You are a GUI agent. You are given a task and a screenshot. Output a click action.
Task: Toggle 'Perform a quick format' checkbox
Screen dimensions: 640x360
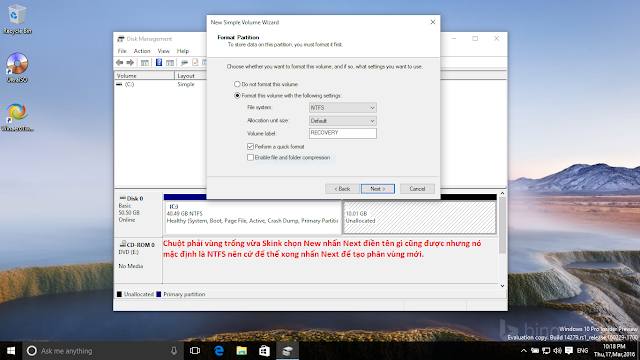(250, 147)
